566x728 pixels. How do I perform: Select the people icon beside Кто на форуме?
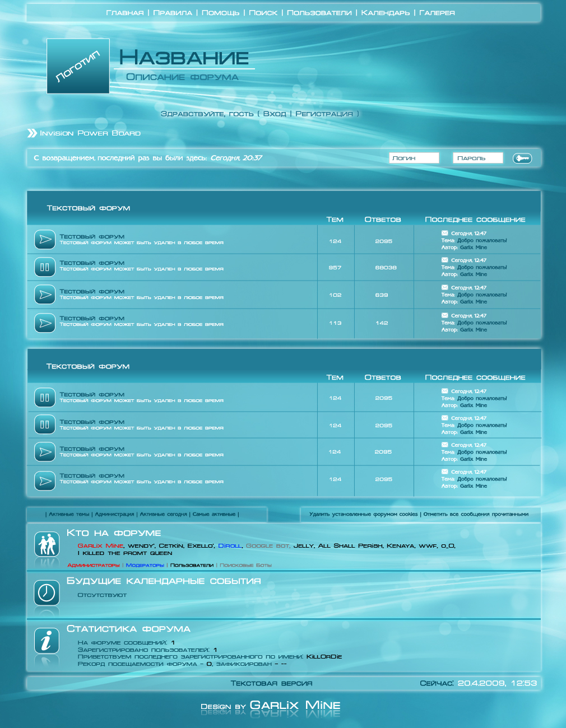tap(47, 544)
